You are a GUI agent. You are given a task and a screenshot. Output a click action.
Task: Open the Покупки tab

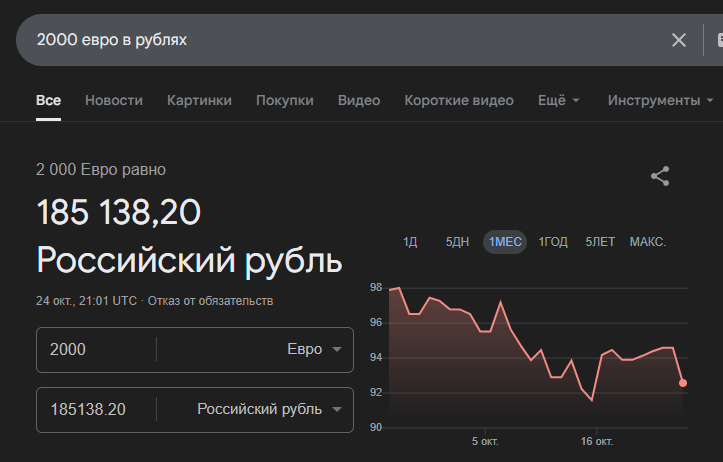(284, 101)
